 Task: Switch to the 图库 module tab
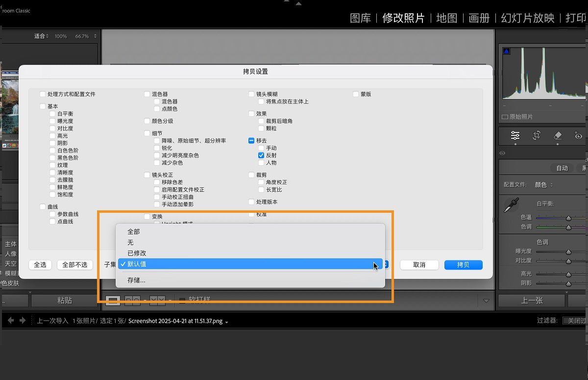click(x=360, y=18)
